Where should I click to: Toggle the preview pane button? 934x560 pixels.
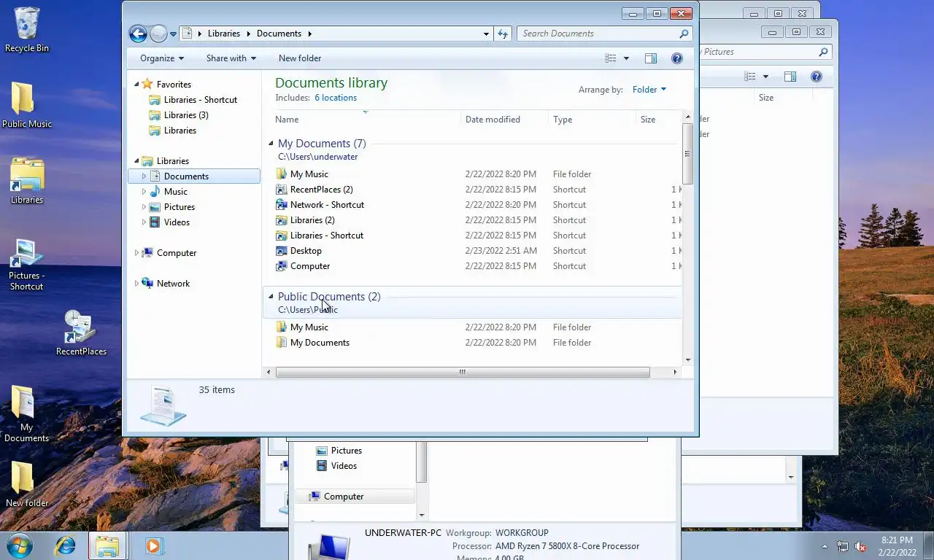[x=651, y=58]
